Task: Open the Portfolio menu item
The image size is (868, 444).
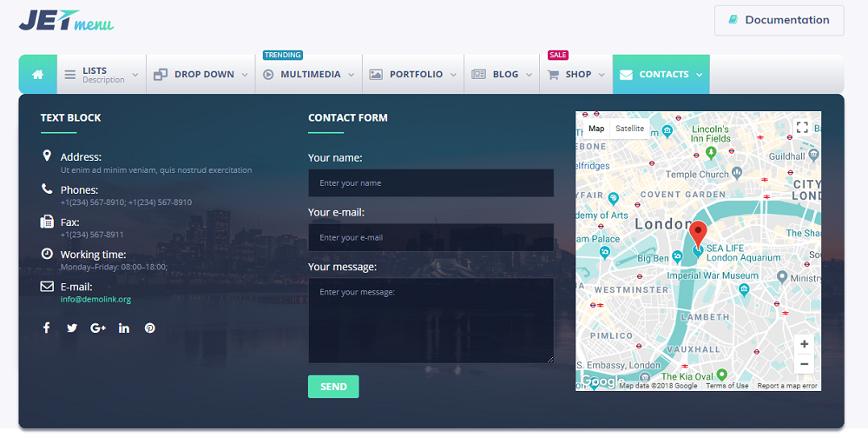Action: (x=413, y=75)
